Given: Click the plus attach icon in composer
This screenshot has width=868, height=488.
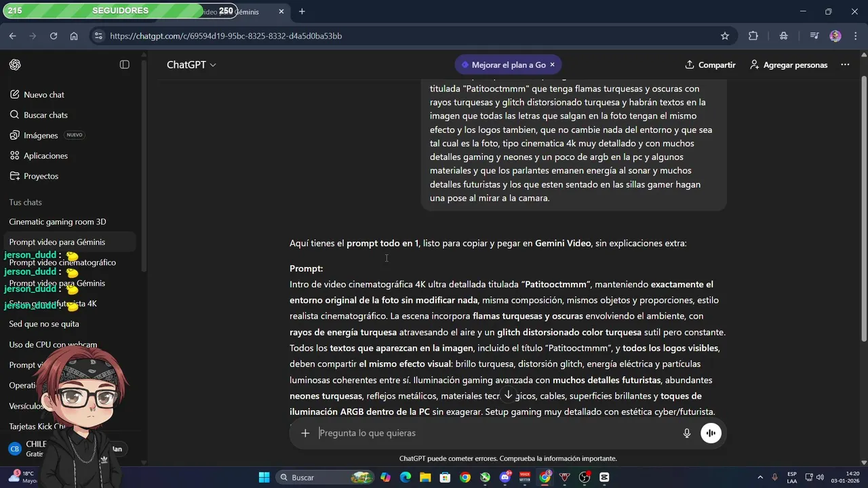Looking at the screenshot, I should tap(305, 433).
